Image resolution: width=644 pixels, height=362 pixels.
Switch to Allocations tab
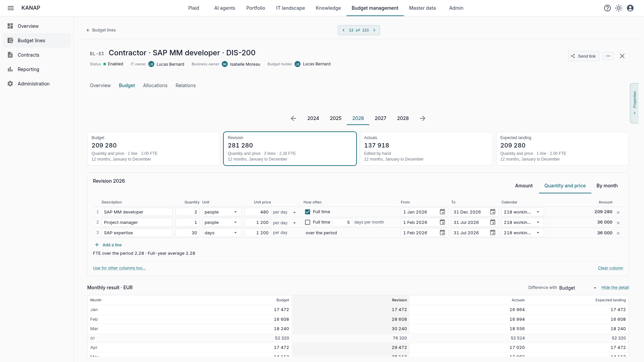tap(155, 85)
